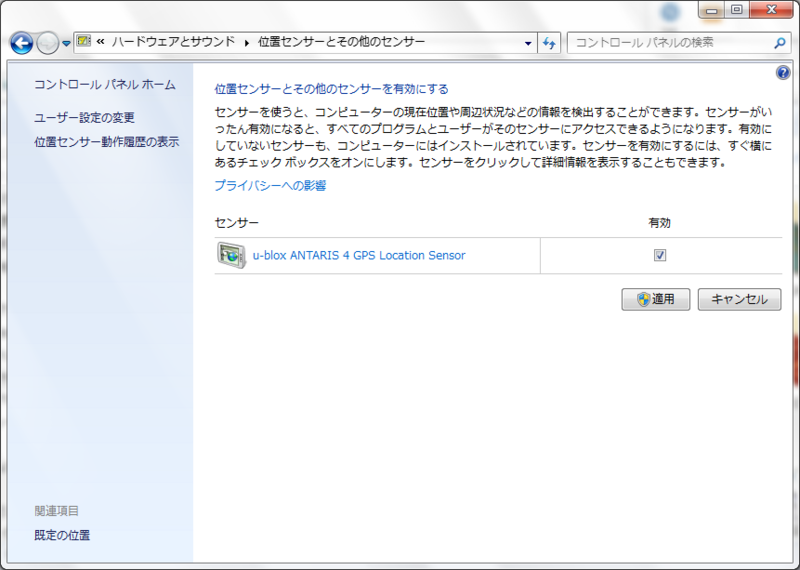Open help with the blue question icon
Image resolution: width=800 pixels, height=570 pixels.
pos(783,72)
